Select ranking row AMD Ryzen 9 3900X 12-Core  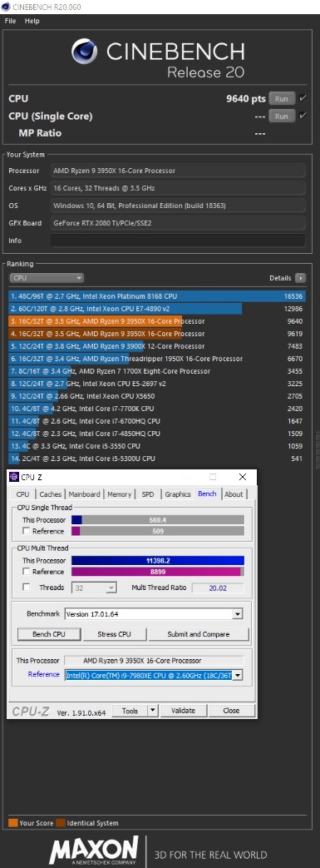tap(157, 346)
